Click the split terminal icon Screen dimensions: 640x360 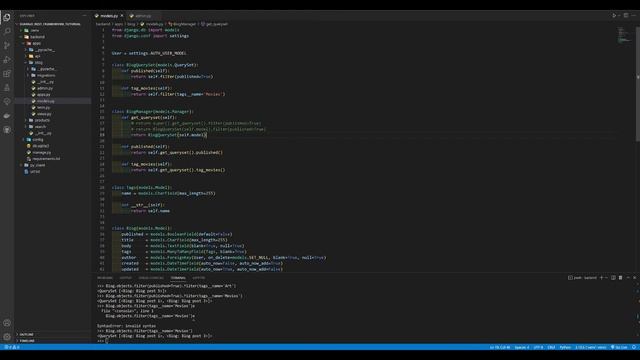pos(613,278)
